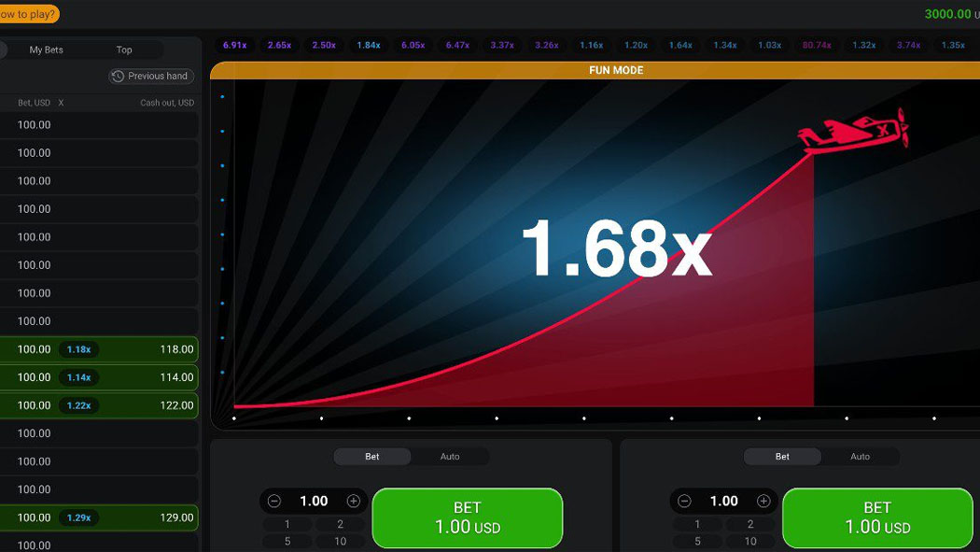Choose quick amount 10 in left bet panel
The height and width of the screenshot is (552, 980).
(341, 541)
